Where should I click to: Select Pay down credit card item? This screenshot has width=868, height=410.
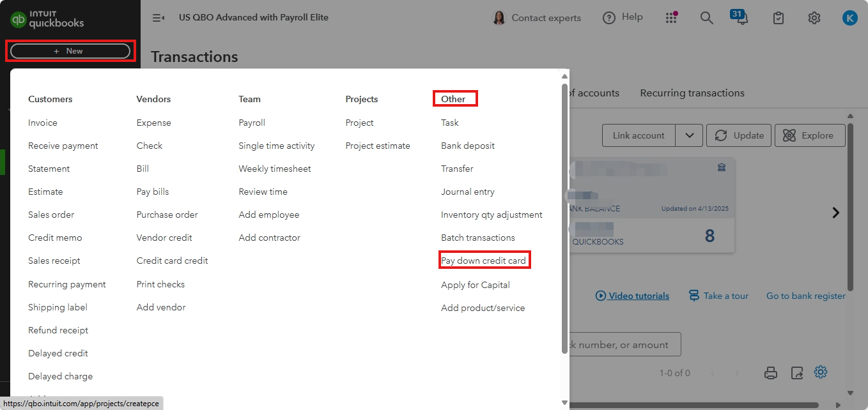point(483,261)
